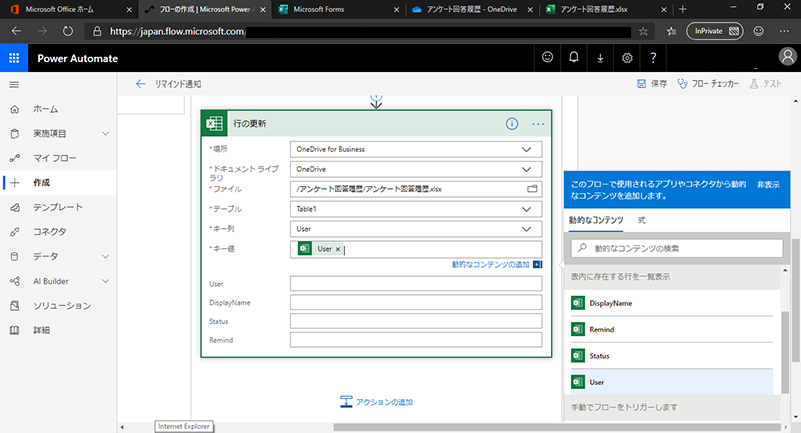The image size is (801, 433).
Task: Open the user account avatar
Action: point(787,57)
